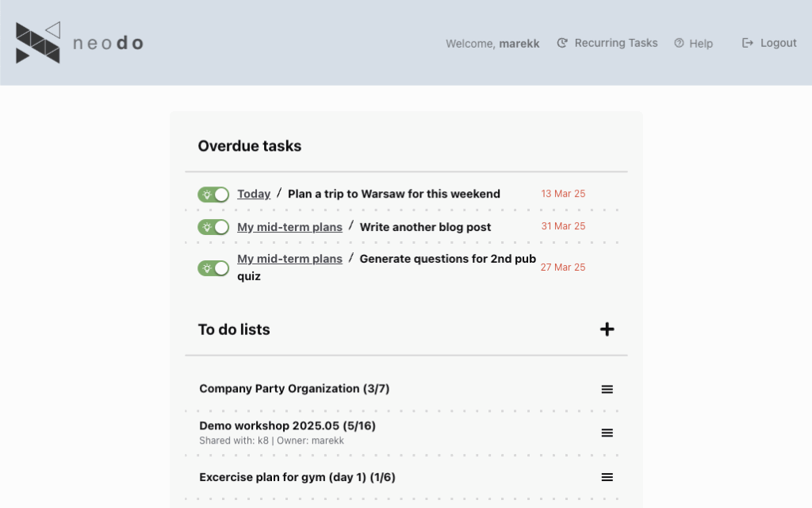Click the Logout text in header
This screenshot has height=508, width=812.
point(778,43)
